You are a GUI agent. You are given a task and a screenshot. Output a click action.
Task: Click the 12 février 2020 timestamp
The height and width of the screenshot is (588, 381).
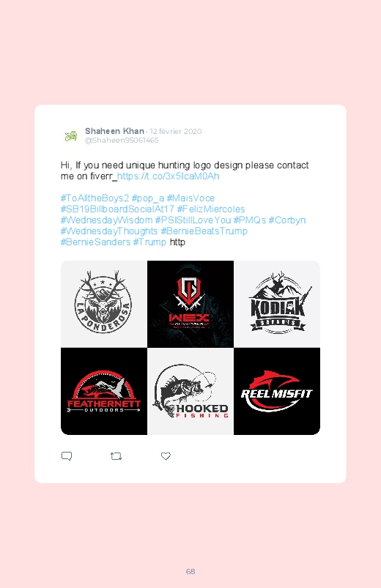pyautogui.click(x=176, y=131)
